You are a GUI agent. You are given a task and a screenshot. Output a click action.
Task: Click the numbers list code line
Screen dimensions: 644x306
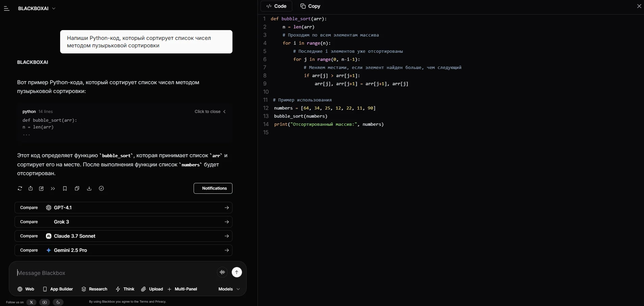pyautogui.click(x=325, y=108)
